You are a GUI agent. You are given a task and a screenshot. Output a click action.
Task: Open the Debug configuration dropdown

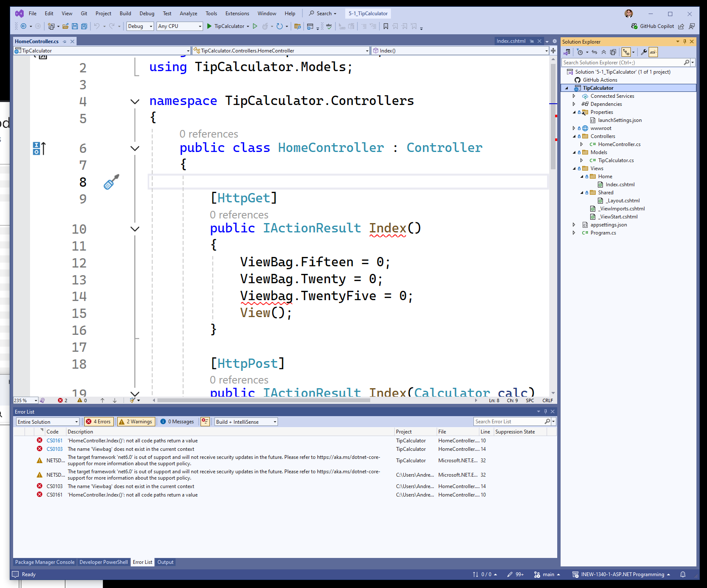click(140, 26)
